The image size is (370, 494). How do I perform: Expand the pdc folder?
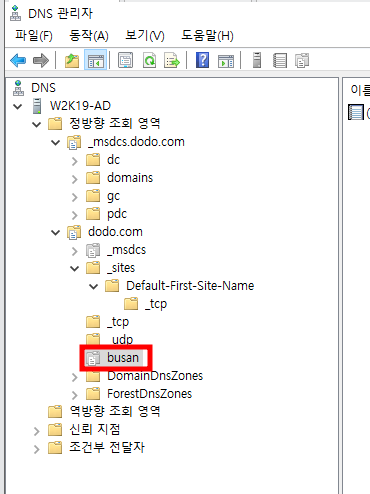click(75, 215)
